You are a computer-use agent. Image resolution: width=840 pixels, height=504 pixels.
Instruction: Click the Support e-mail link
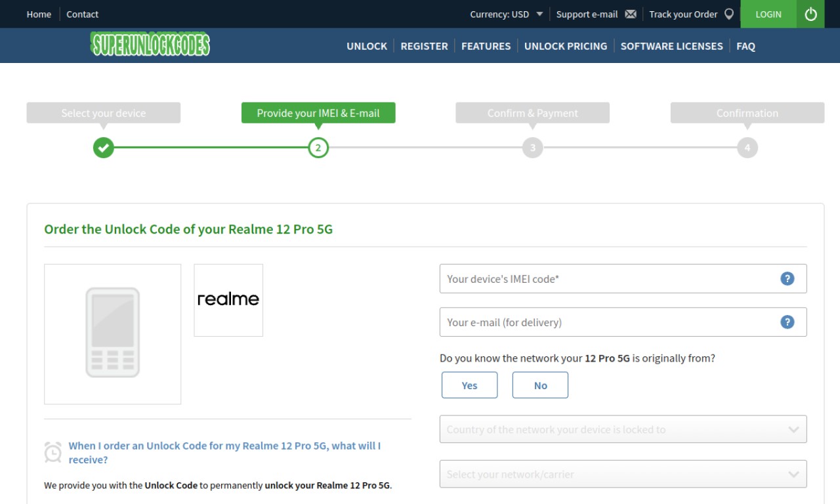point(587,14)
